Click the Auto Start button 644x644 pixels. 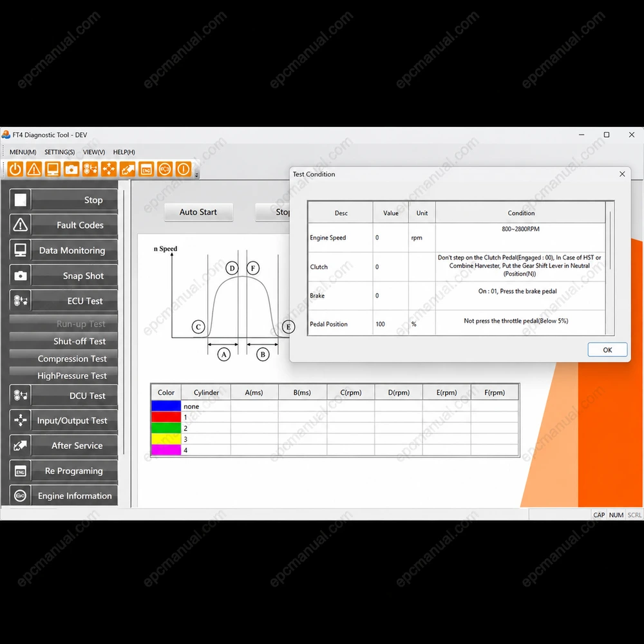pyautogui.click(x=198, y=212)
